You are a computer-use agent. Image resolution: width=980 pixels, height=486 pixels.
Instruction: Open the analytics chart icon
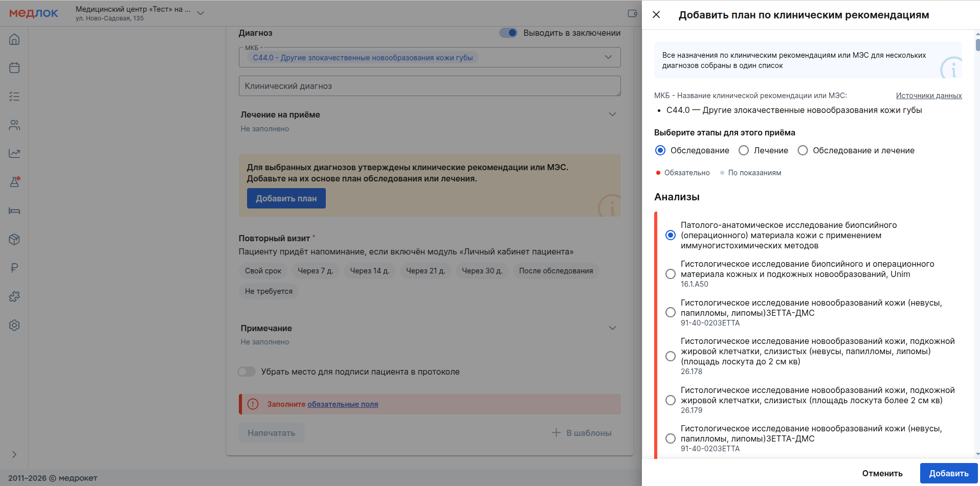(14, 153)
